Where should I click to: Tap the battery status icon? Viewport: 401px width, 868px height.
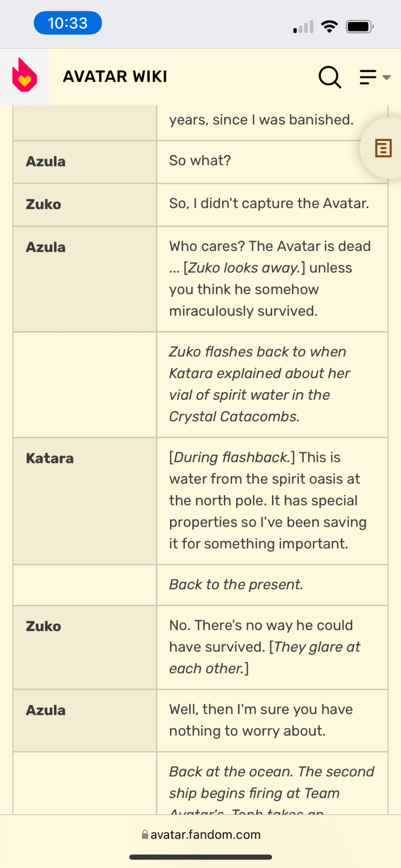click(359, 27)
